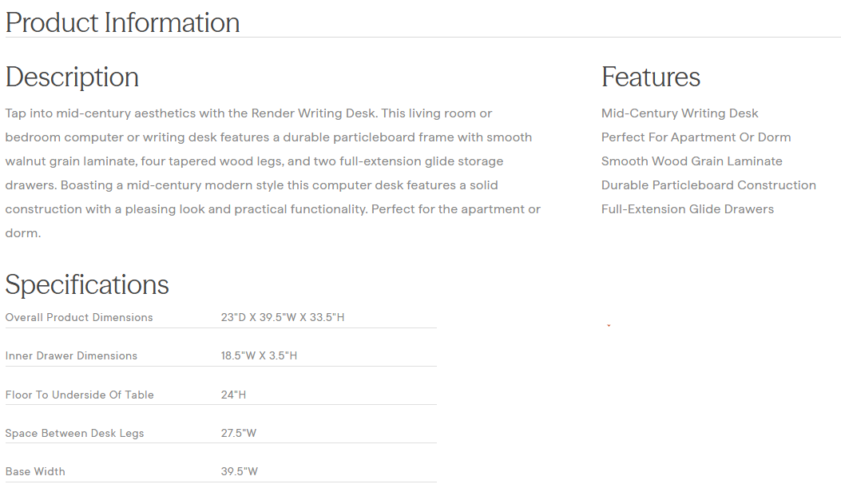
Task: Click the Render Writing Desk description paragraph
Action: [273, 173]
